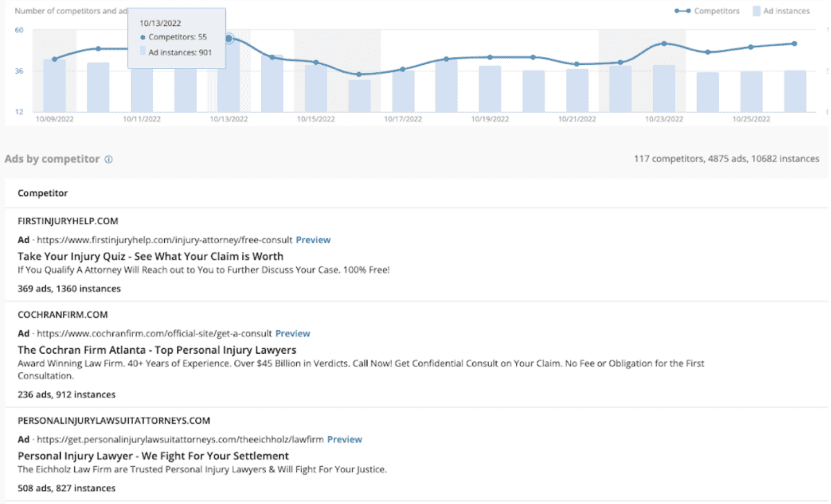Click the '369 ads, 1360 instances' count
This screenshot has height=504, width=831.
pyautogui.click(x=69, y=288)
